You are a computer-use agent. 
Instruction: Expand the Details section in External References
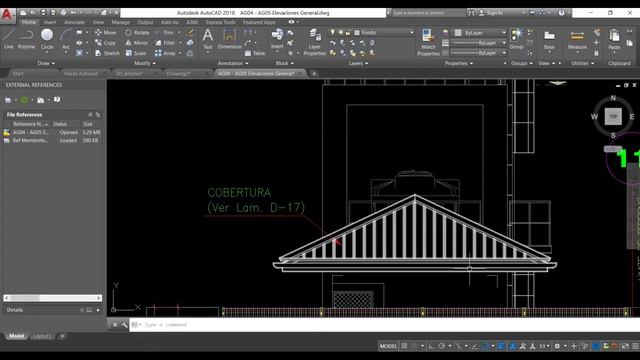(98, 310)
